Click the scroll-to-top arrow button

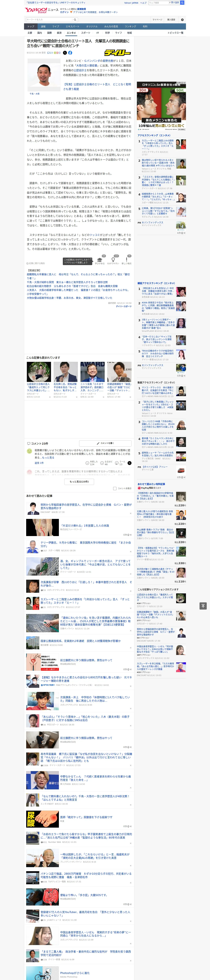click(203, 606)
